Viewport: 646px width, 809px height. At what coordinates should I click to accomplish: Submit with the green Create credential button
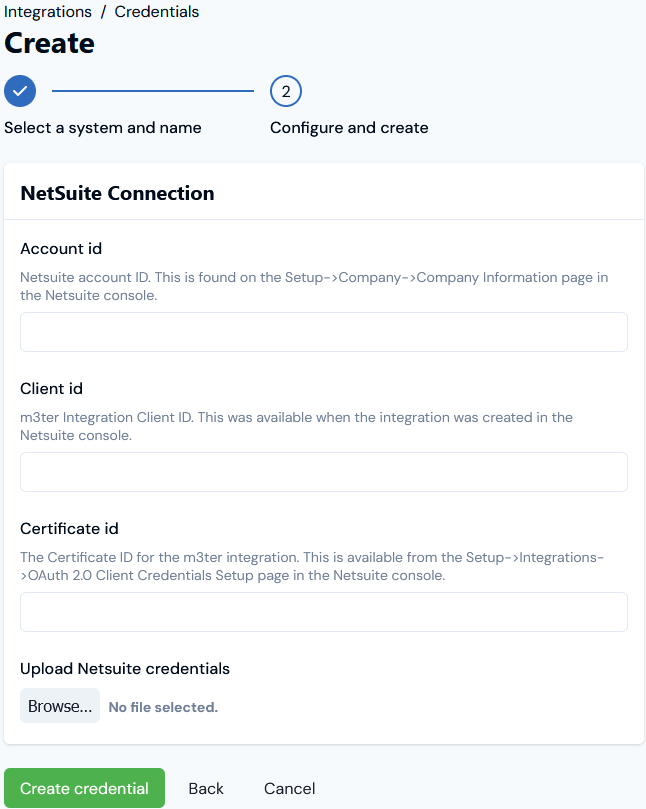pyautogui.click(x=85, y=788)
